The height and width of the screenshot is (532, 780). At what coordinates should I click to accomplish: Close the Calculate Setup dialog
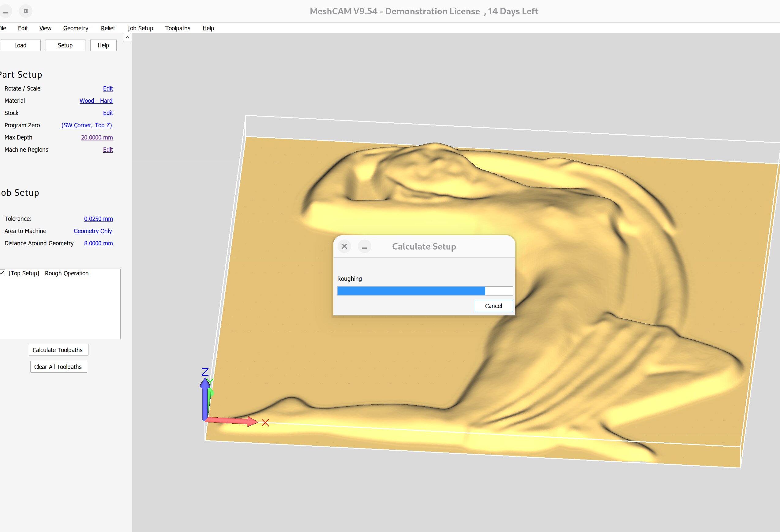pos(344,246)
